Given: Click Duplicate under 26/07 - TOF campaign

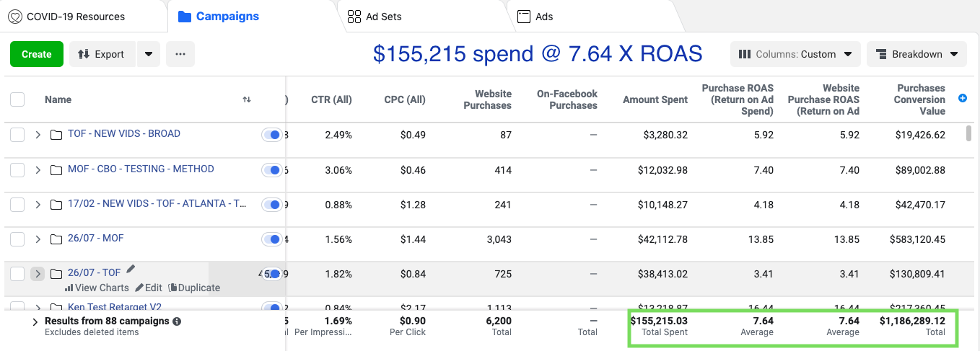Looking at the screenshot, I should click(x=194, y=288).
